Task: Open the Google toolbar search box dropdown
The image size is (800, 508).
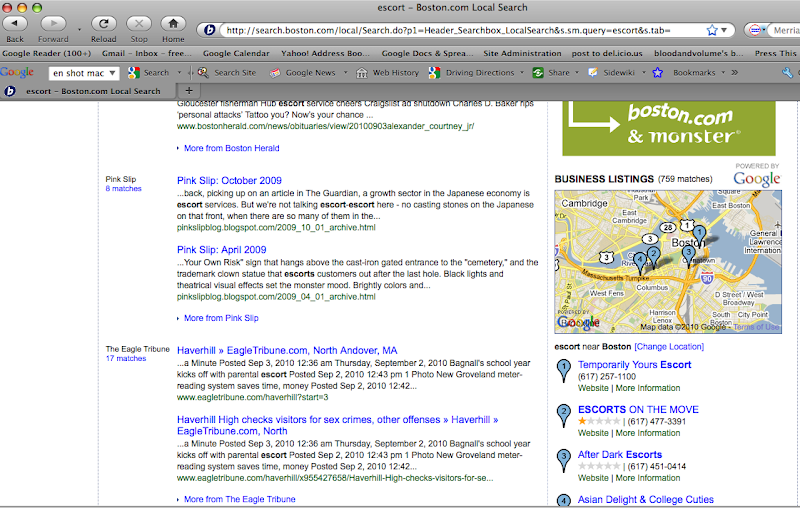Action: 112,73
